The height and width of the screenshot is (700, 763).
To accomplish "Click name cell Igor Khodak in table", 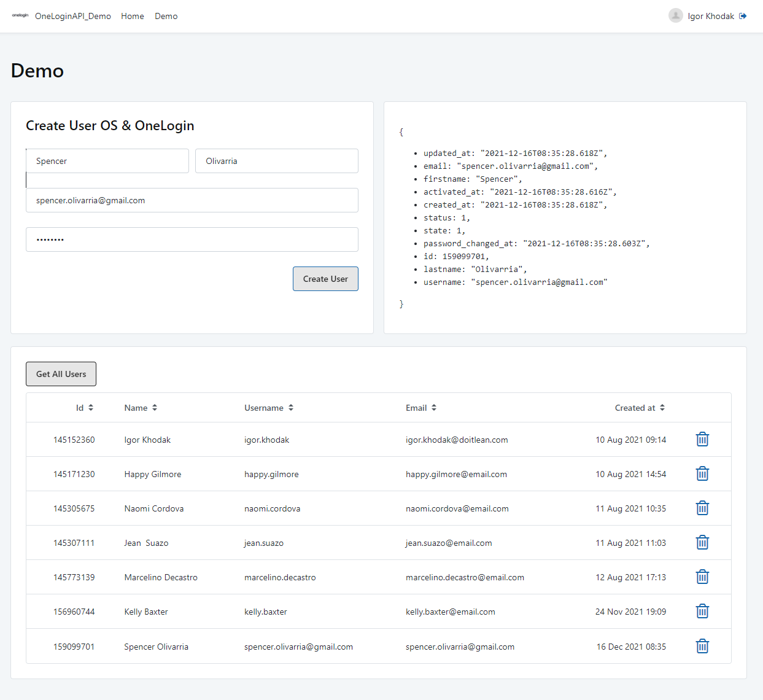I will tap(147, 440).
